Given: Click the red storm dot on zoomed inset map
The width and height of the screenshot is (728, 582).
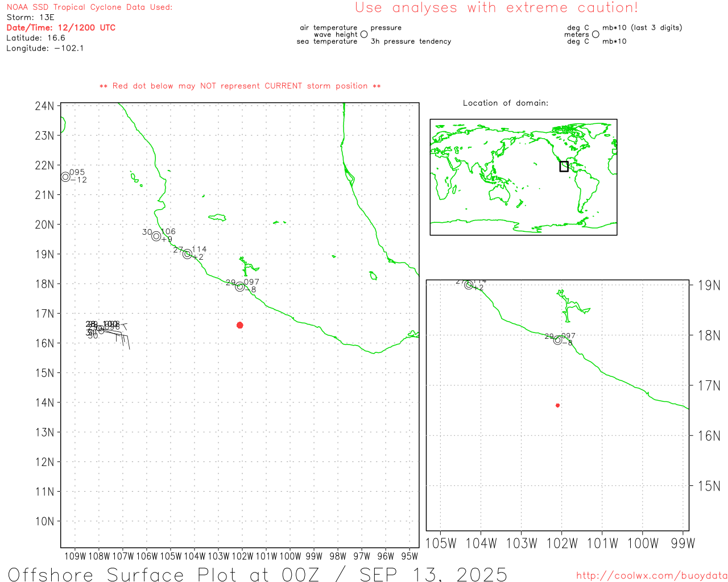Looking at the screenshot, I should (x=557, y=405).
